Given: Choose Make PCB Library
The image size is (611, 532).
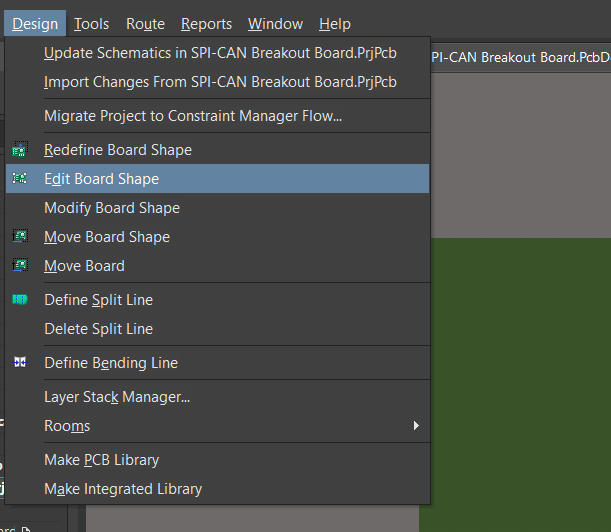Looking at the screenshot, I should 218,460.
